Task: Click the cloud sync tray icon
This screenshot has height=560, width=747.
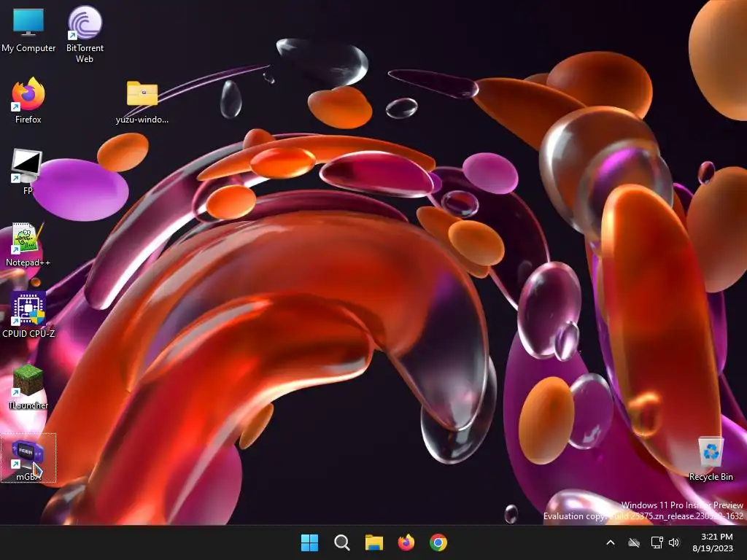Action: point(634,542)
